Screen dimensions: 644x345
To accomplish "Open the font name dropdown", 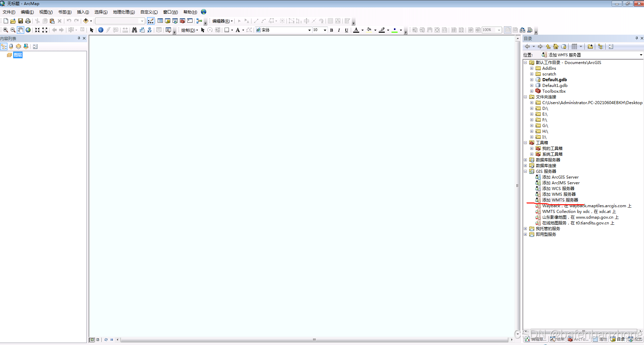I will (x=309, y=30).
